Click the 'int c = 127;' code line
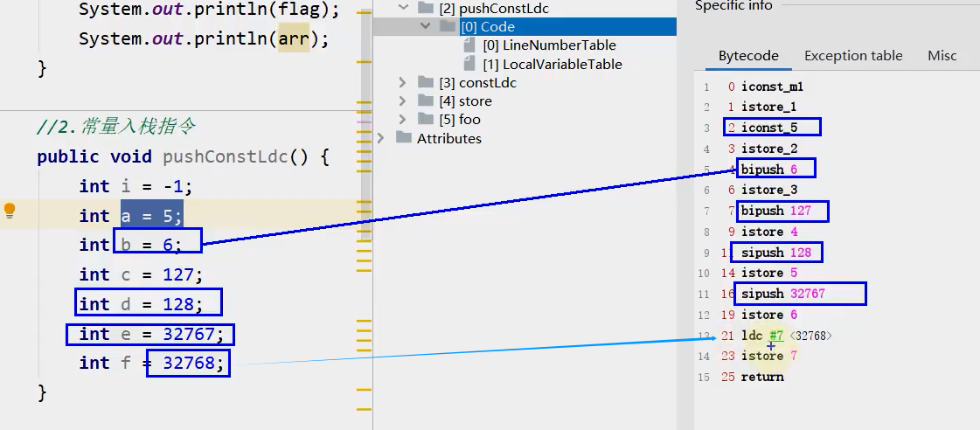Image resolution: width=980 pixels, height=430 pixels. [x=142, y=274]
